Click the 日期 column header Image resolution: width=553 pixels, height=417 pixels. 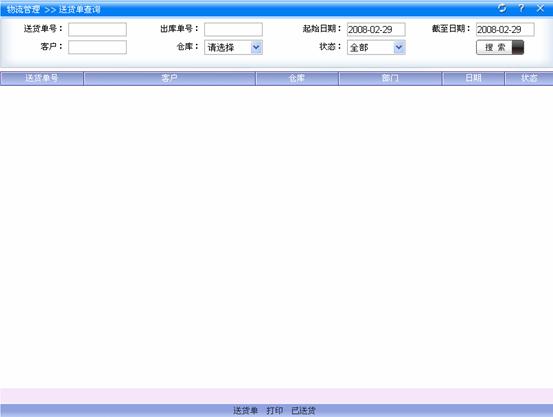coord(473,78)
